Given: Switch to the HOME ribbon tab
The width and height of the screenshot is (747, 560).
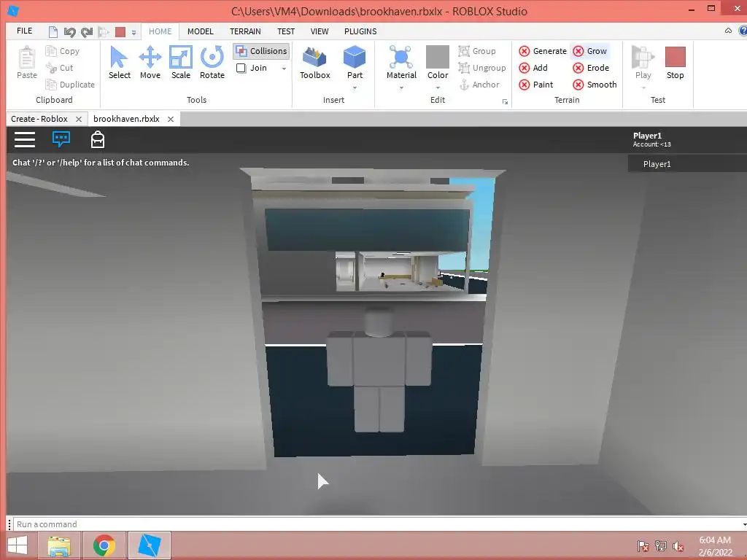Looking at the screenshot, I should [x=160, y=31].
